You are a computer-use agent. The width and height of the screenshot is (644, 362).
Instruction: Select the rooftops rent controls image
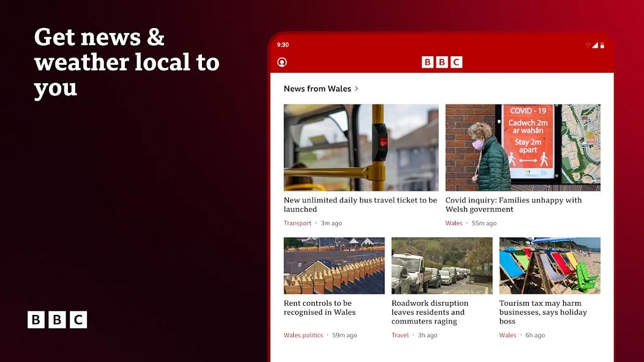[334, 265]
